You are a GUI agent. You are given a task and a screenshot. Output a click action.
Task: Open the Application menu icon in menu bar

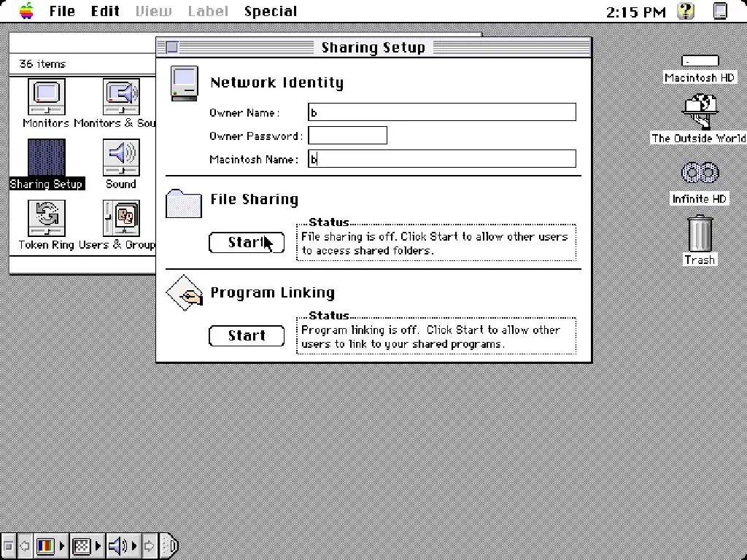pos(720,10)
